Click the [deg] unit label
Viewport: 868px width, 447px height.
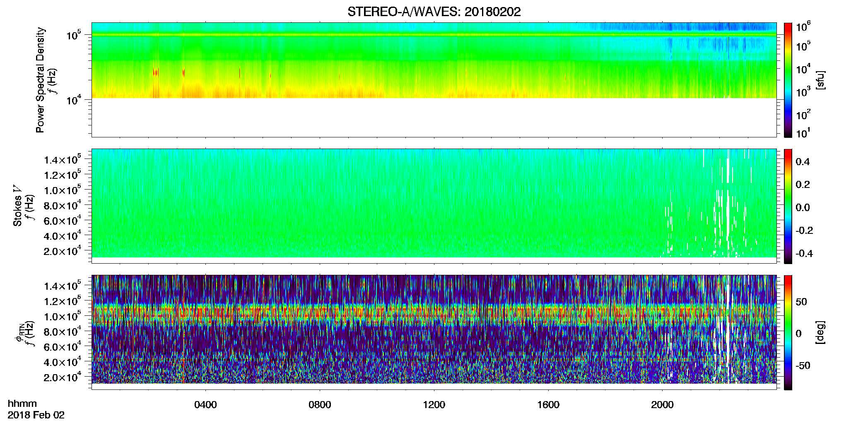click(820, 332)
